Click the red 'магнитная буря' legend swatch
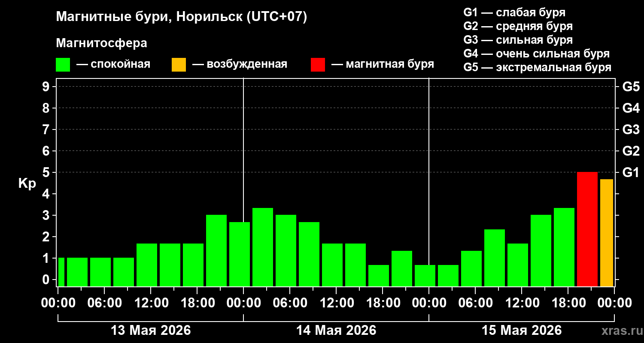 click(x=318, y=65)
